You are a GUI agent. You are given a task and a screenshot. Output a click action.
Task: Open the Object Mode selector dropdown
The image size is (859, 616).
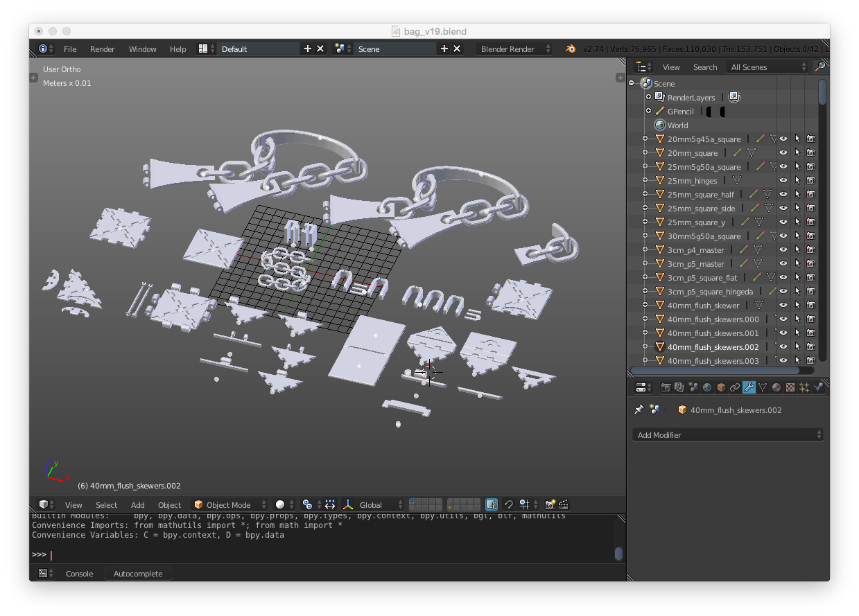point(229,504)
